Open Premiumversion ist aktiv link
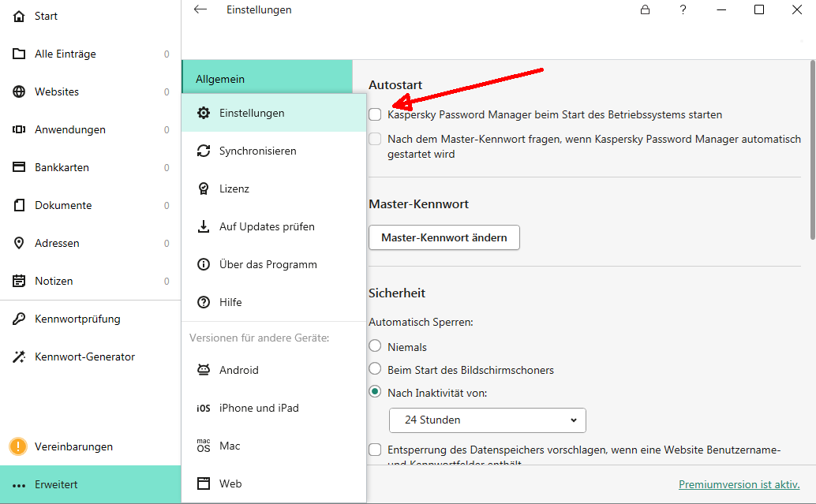Screen dimensions: 816x504 (x=739, y=484)
